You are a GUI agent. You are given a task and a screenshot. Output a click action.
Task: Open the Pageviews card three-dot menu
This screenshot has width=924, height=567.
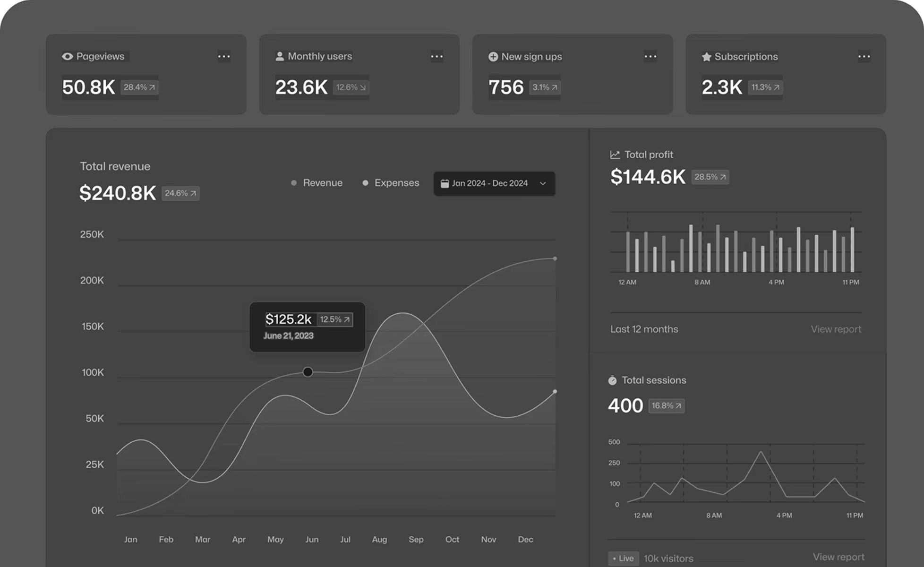coord(224,57)
